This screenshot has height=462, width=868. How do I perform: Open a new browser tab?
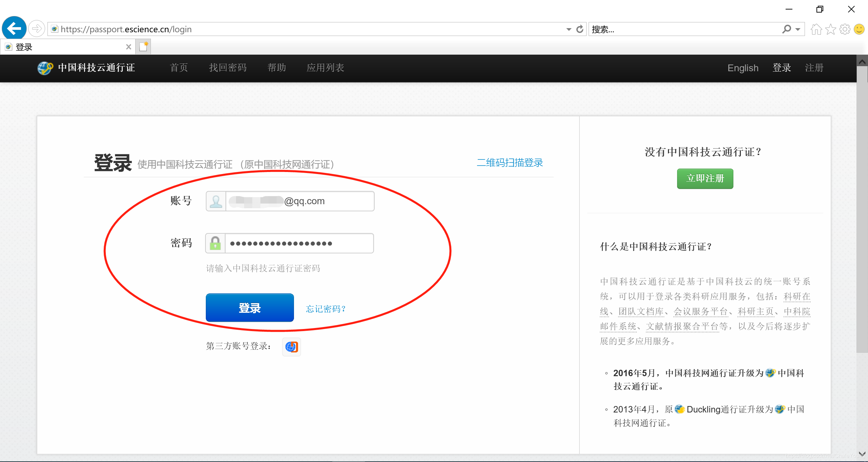143,47
